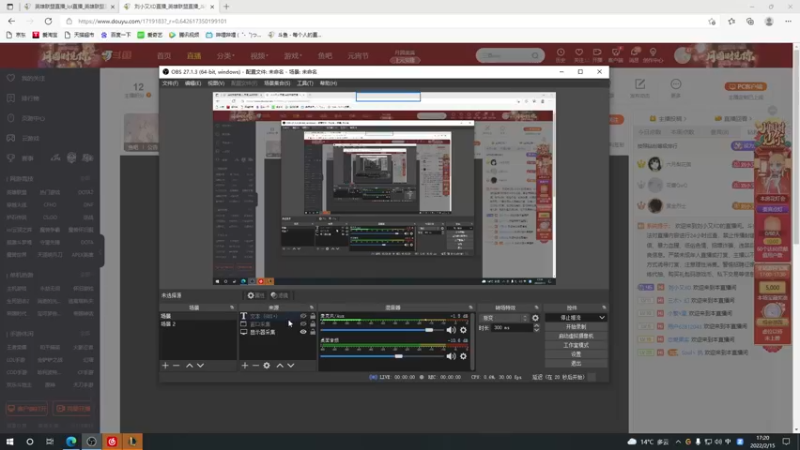
Task: Open the Douyu creator center lightbulb icon
Action: 653,55
